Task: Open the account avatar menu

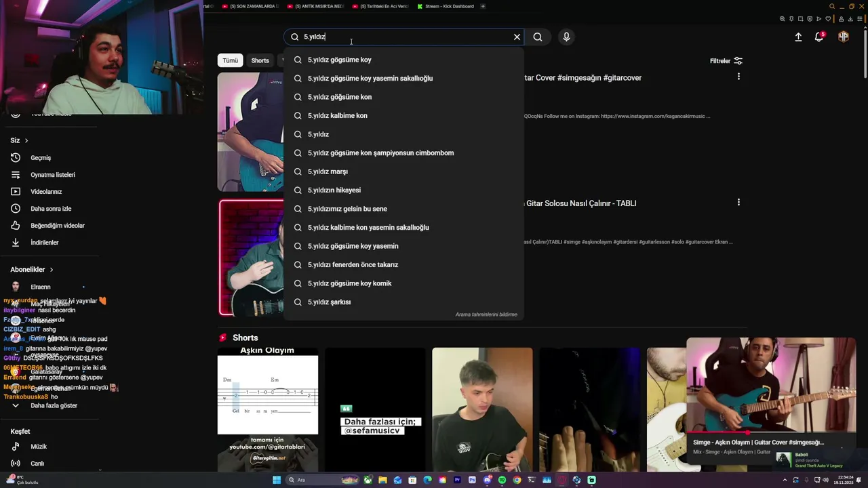Action: [844, 37]
